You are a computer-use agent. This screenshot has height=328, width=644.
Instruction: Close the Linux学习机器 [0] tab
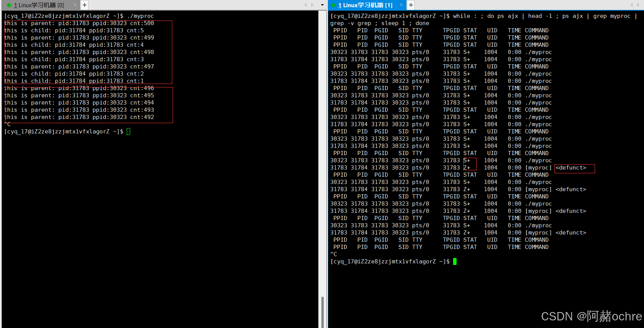75,5
